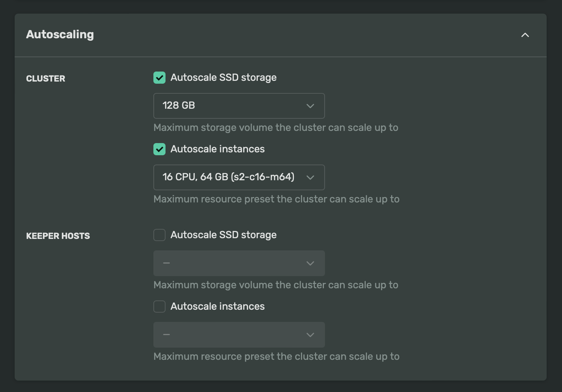Open the 128 GB storage dropdown
The height and width of the screenshot is (392, 562).
pos(239,106)
